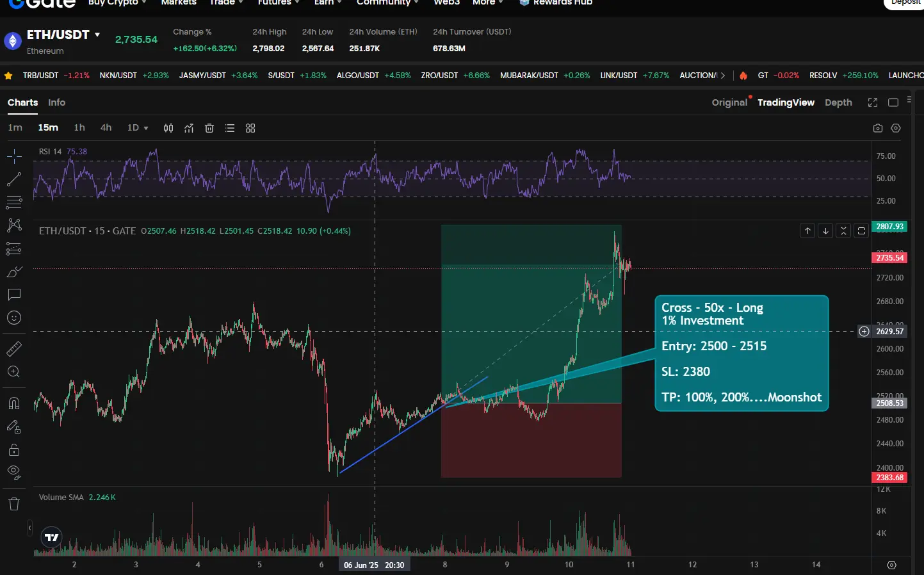Toggle lock all drawings
Screen dimensions: 924x575
tap(14, 449)
